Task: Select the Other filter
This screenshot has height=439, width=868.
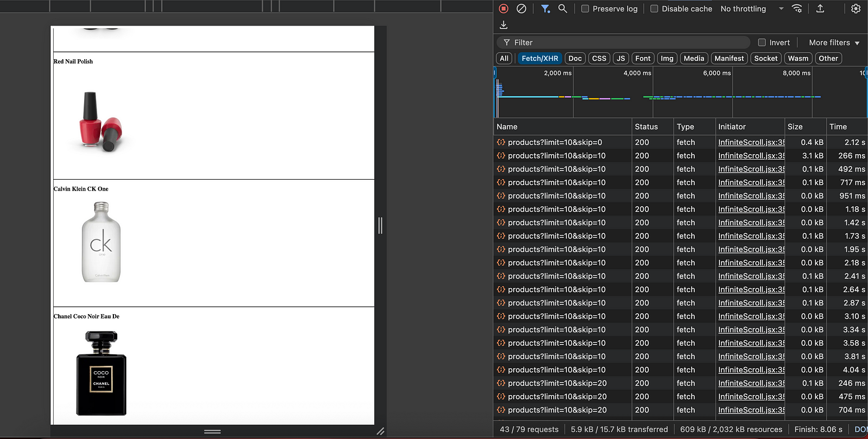Action: tap(828, 58)
